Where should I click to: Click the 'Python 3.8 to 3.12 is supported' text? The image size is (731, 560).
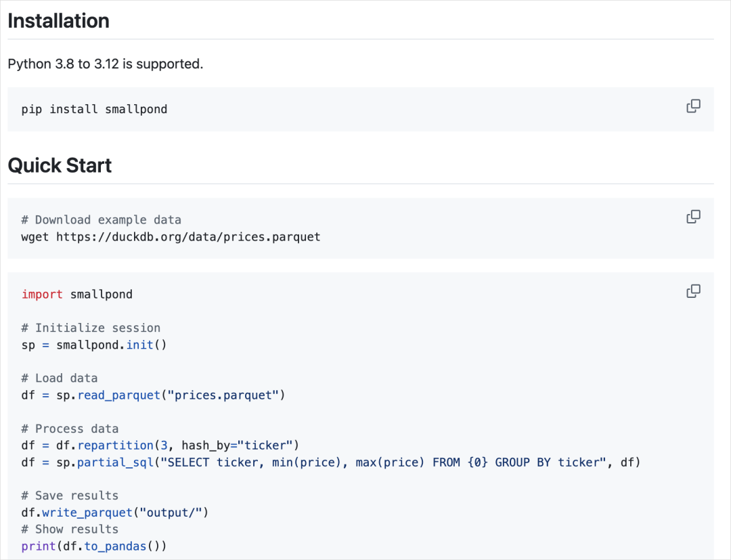[x=106, y=64]
